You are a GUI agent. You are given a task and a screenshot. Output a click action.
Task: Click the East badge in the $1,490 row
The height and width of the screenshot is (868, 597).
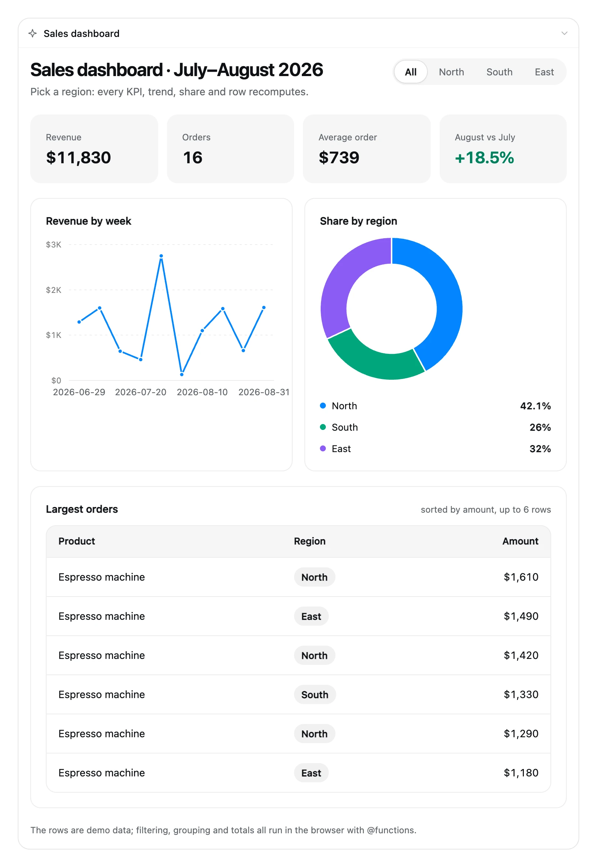tap(311, 616)
